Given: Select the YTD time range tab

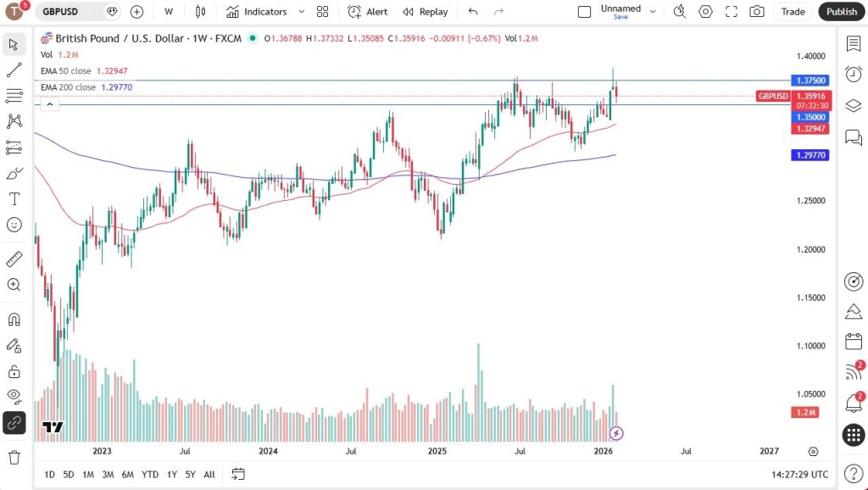Looking at the screenshot, I should point(150,474).
